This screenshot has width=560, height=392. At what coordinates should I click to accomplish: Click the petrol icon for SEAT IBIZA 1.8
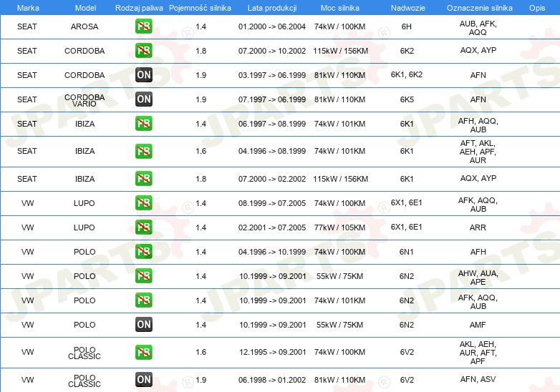point(143,179)
